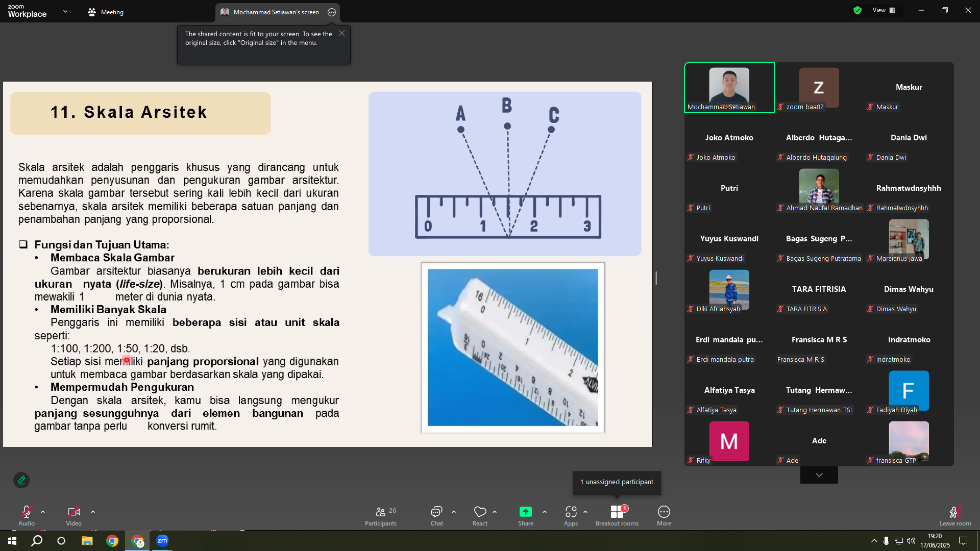This screenshot has height=551, width=980.
Task: Select Fadiyah Diyah participant tile
Action: [x=909, y=390]
